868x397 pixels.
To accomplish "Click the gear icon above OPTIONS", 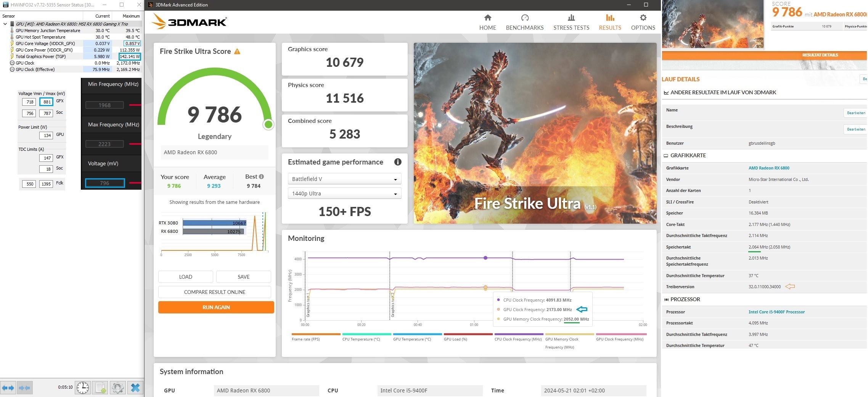I will tap(643, 18).
